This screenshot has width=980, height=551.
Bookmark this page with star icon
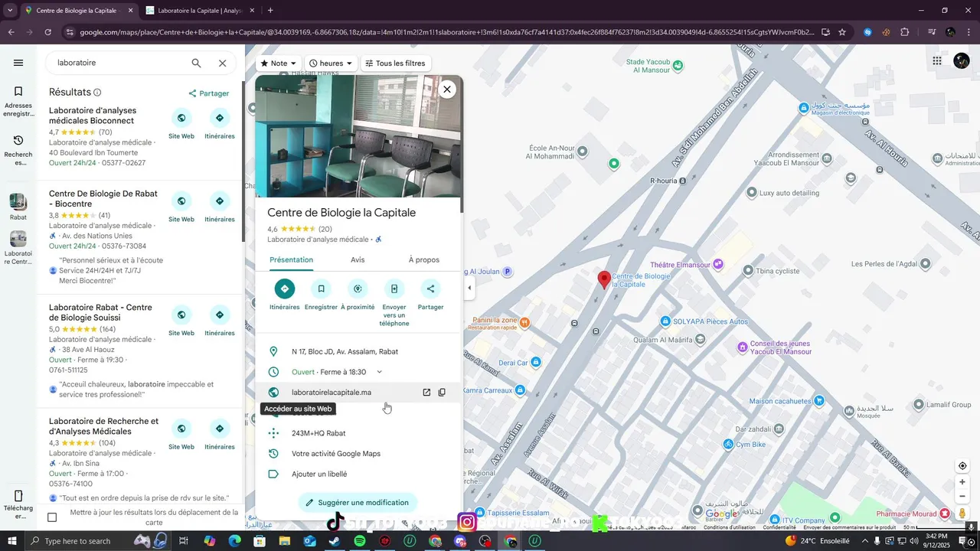[842, 32]
